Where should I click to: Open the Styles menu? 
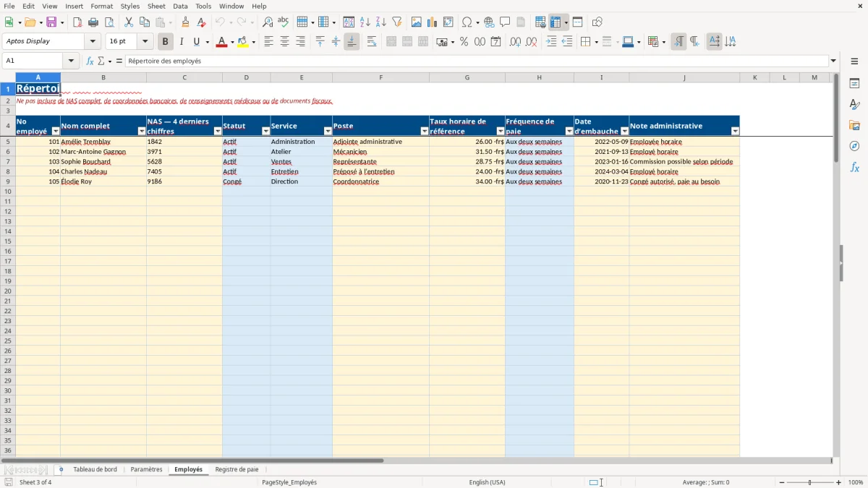(130, 6)
